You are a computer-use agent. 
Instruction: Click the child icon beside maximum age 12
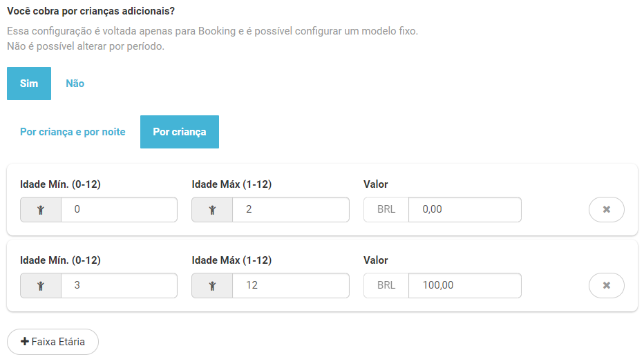tap(212, 284)
